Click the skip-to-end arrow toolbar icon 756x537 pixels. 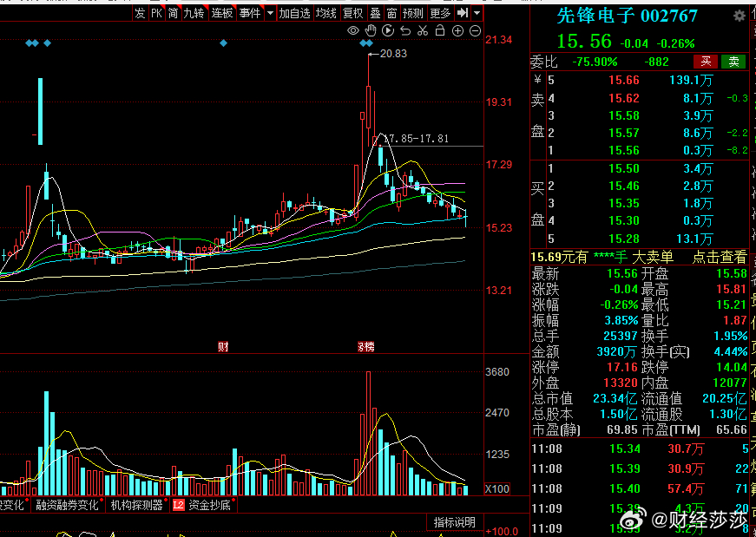coord(462,13)
